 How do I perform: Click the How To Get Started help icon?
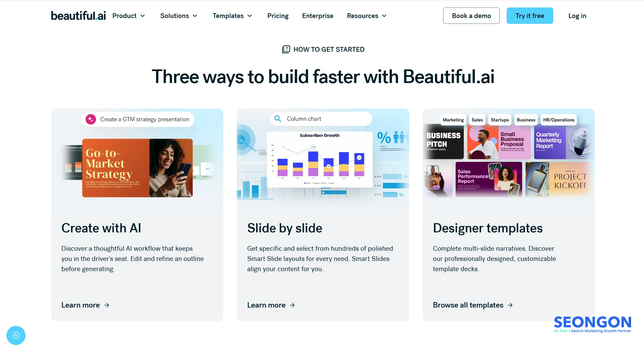286,49
